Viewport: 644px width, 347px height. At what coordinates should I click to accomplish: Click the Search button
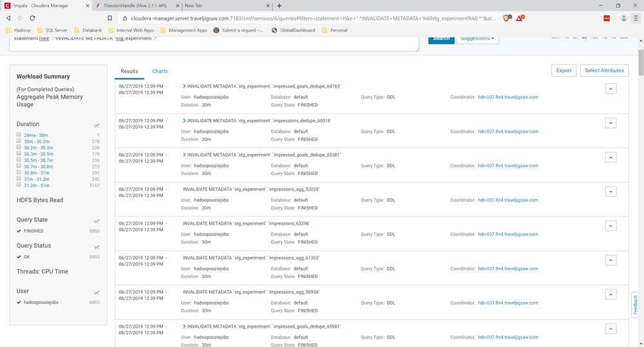click(441, 39)
